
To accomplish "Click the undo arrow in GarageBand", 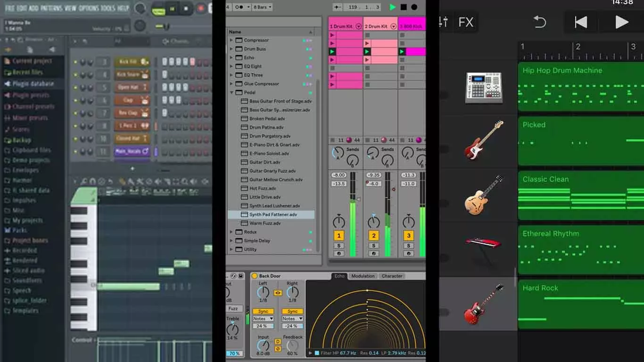I will (x=539, y=22).
